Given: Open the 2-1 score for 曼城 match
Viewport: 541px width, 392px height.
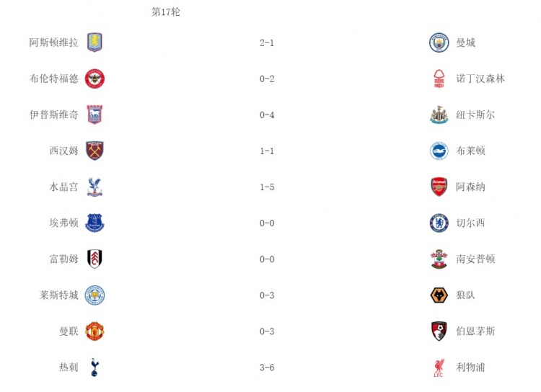Looking at the screenshot, I should click(x=267, y=43).
